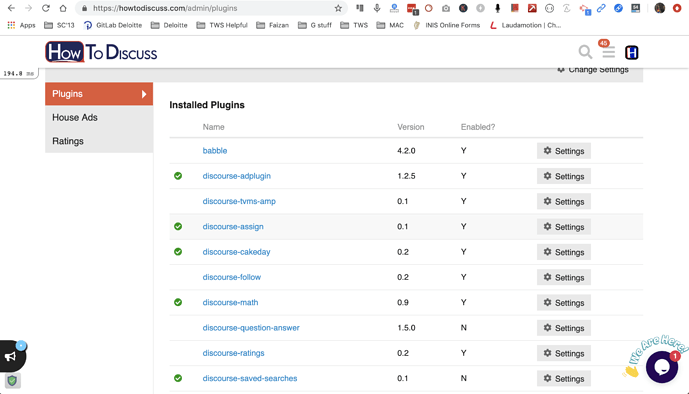Image resolution: width=689 pixels, height=394 pixels.
Task: Open the site search magnifier icon
Action: (x=585, y=52)
